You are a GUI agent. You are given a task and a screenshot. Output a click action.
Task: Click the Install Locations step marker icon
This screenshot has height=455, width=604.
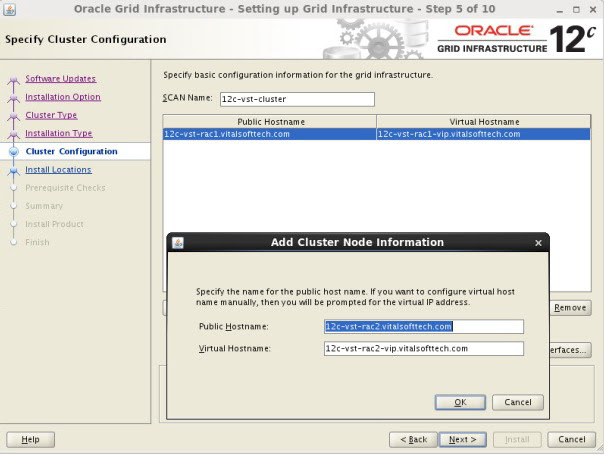(x=14, y=170)
